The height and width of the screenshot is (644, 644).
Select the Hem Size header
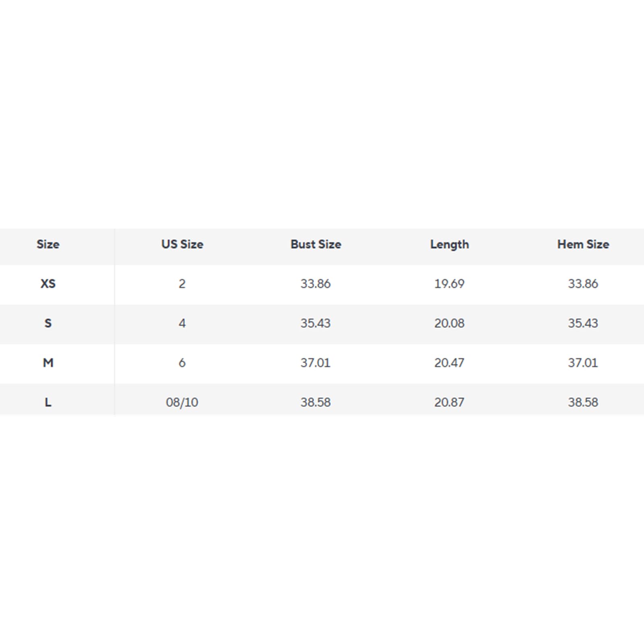coord(583,244)
